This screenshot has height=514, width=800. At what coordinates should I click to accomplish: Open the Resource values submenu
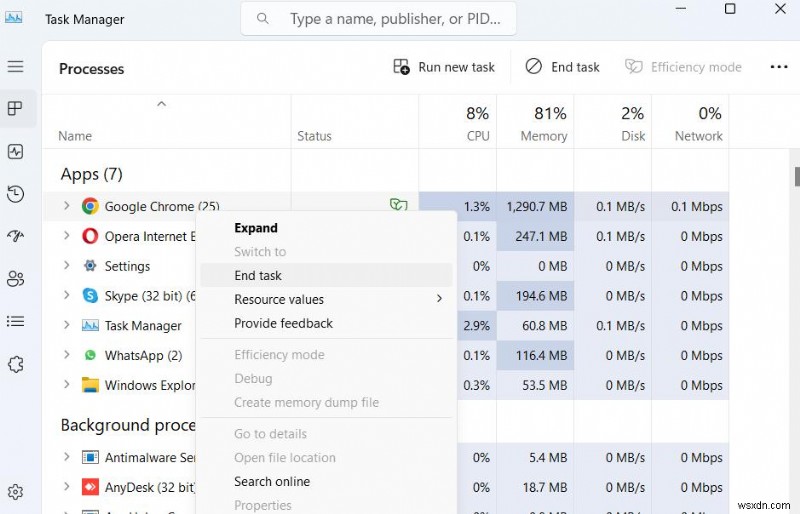tap(327, 299)
